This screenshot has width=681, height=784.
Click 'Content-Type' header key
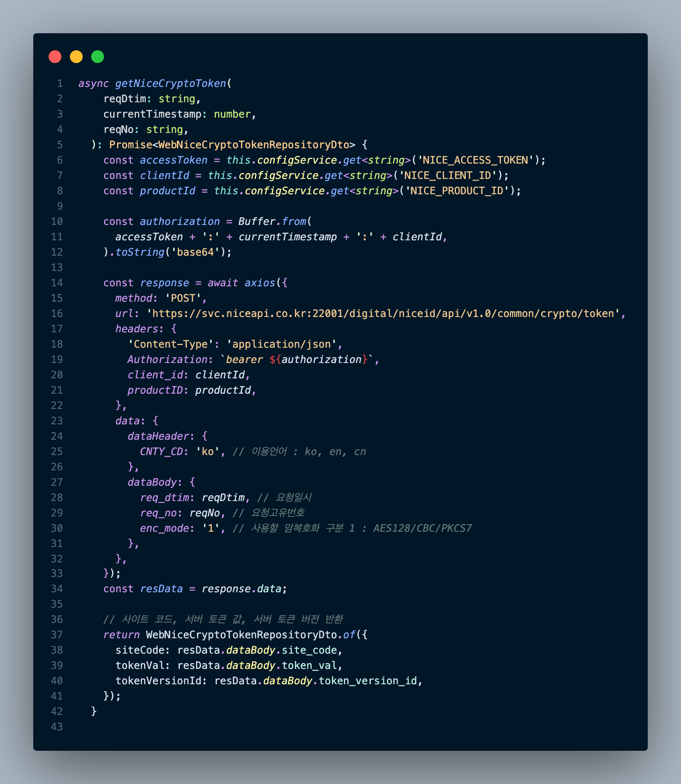(170, 344)
